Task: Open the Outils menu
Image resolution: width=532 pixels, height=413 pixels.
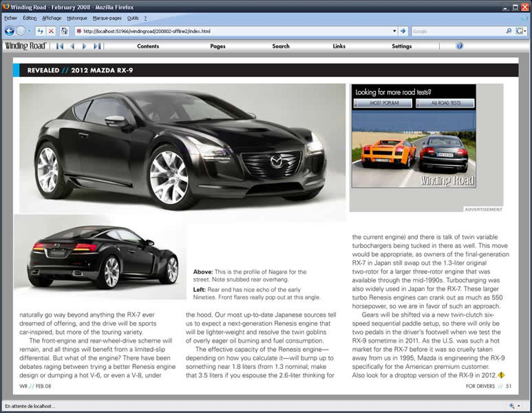Action: [133, 19]
